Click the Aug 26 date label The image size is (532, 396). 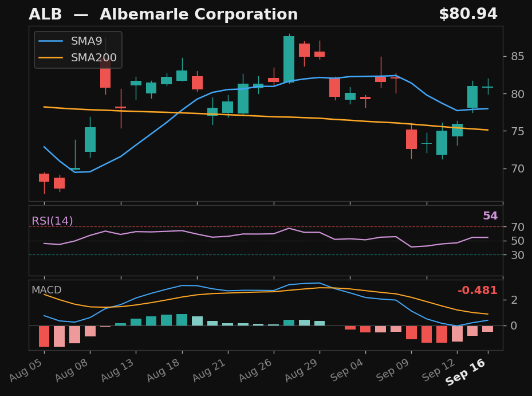pyautogui.click(x=255, y=370)
